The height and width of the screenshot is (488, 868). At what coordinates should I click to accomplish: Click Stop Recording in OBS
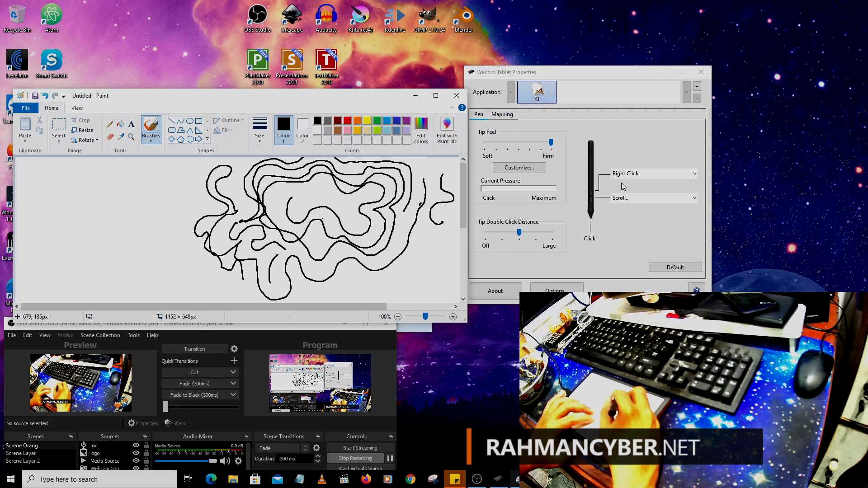(x=355, y=458)
